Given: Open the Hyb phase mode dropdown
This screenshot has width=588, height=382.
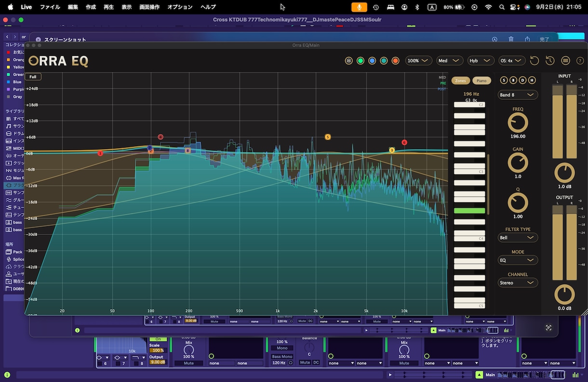Looking at the screenshot, I should click(x=481, y=61).
